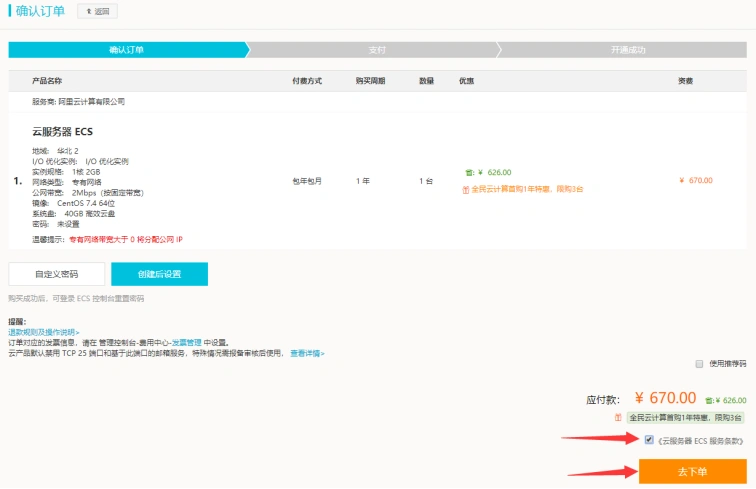Click the 查看详情 link
The height and width of the screenshot is (489, 756).
[x=307, y=353]
